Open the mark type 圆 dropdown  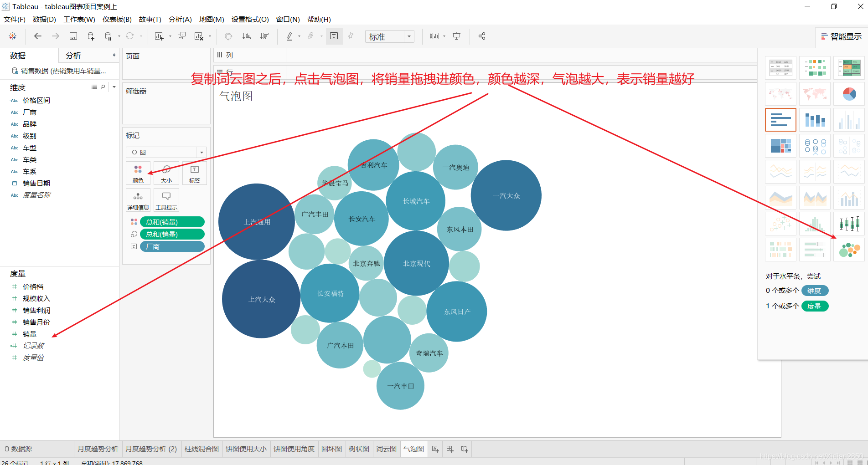166,152
